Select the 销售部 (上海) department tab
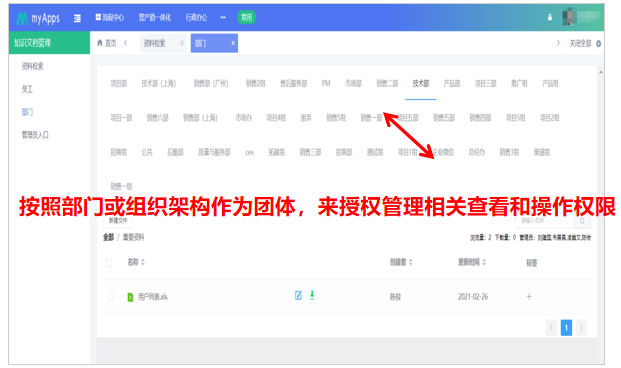This screenshot has height=368, width=621. (200, 118)
